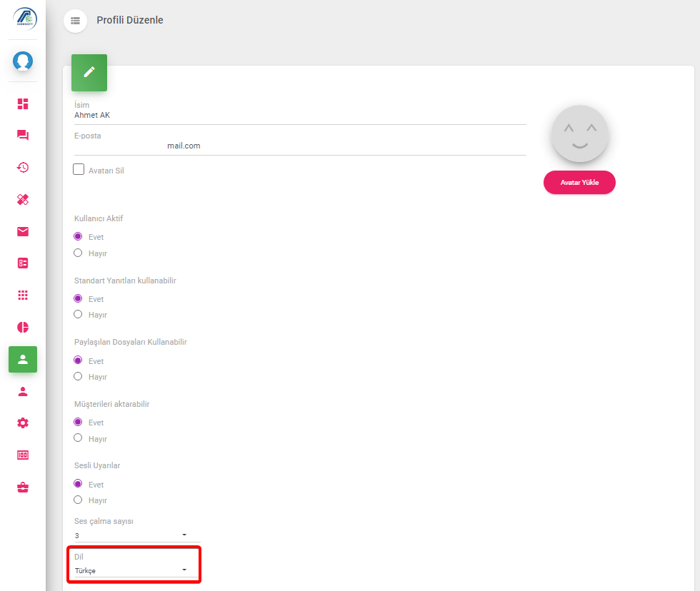The image size is (700, 591).
Task: Open the highlighted green user sidebar item
Action: pyautogui.click(x=23, y=360)
